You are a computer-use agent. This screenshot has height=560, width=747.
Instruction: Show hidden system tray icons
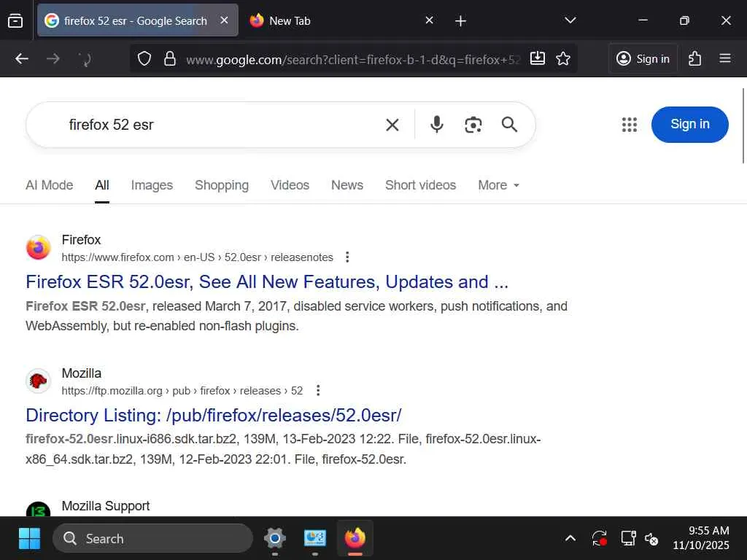[570, 539]
